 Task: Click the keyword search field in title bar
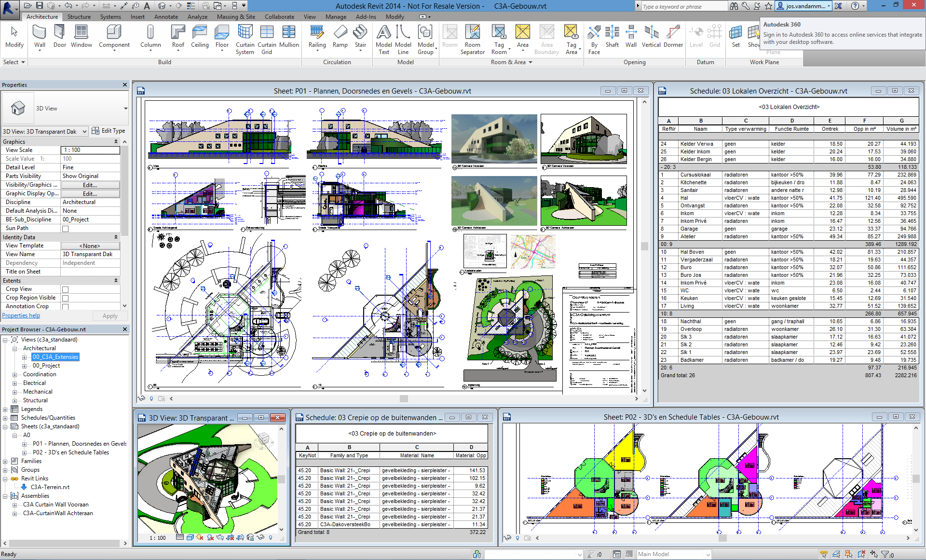(684, 6)
